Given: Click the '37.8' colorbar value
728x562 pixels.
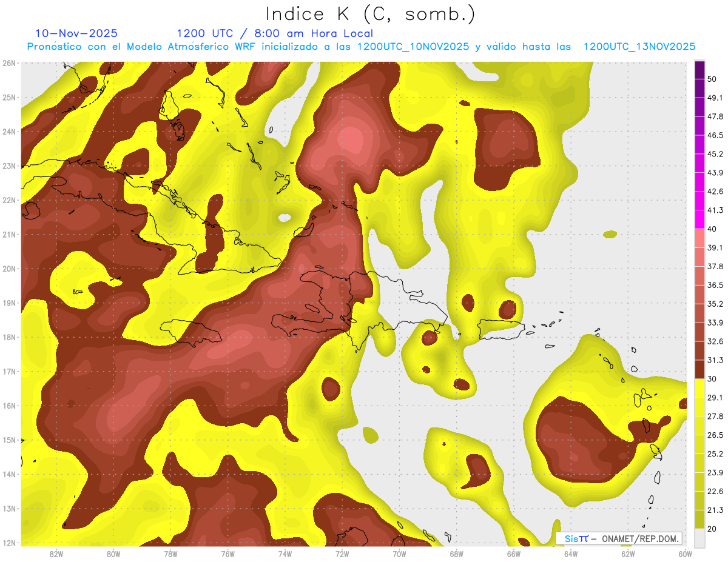Looking at the screenshot, I should (x=715, y=267).
